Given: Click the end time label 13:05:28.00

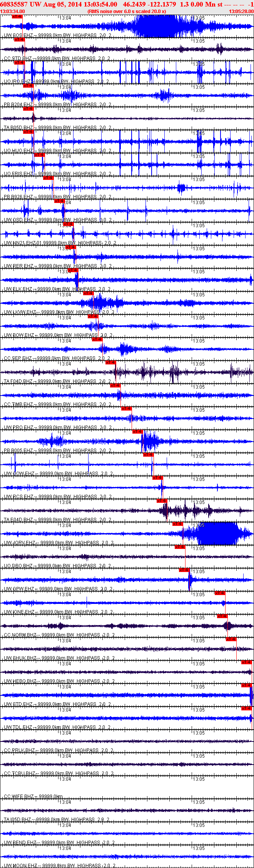Looking at the screenshot, I should point(241,12).
